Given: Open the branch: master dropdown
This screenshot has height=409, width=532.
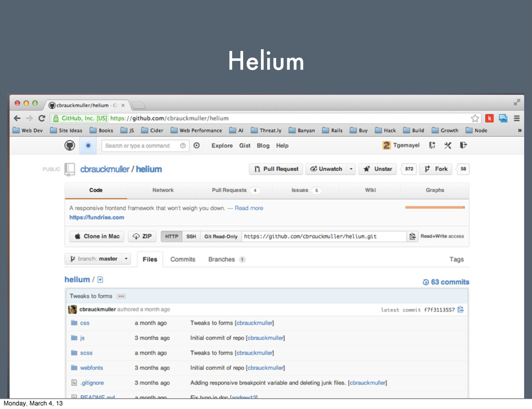Looking at the screenshot, I should [x=98, y=258].
